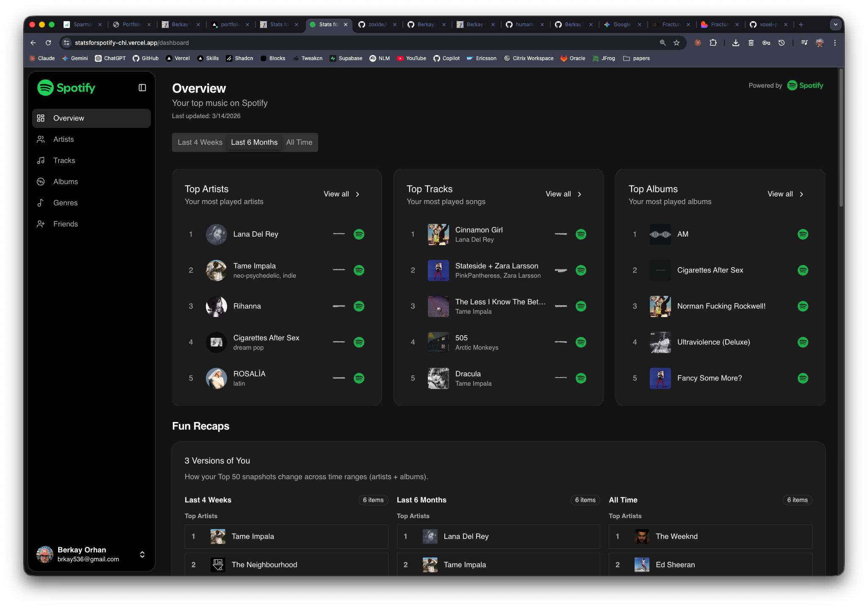Select the All Time time range

[x=299, y=142]
